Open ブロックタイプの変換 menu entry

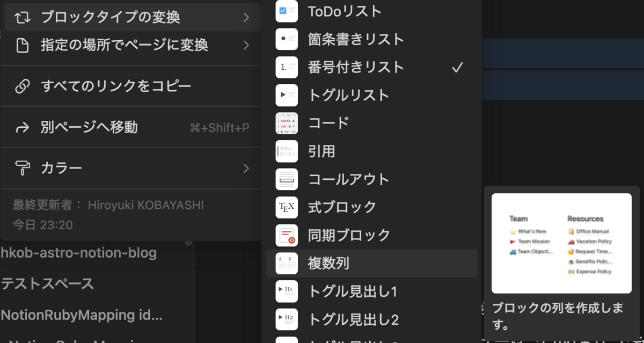[133, 18]
